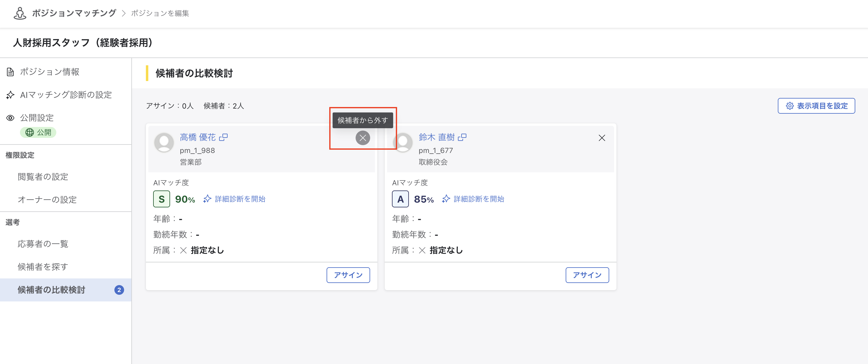The width and height of the screenshot is (868, 364).
Task: Click 候補者：2人 counter text
Action: 224,106
